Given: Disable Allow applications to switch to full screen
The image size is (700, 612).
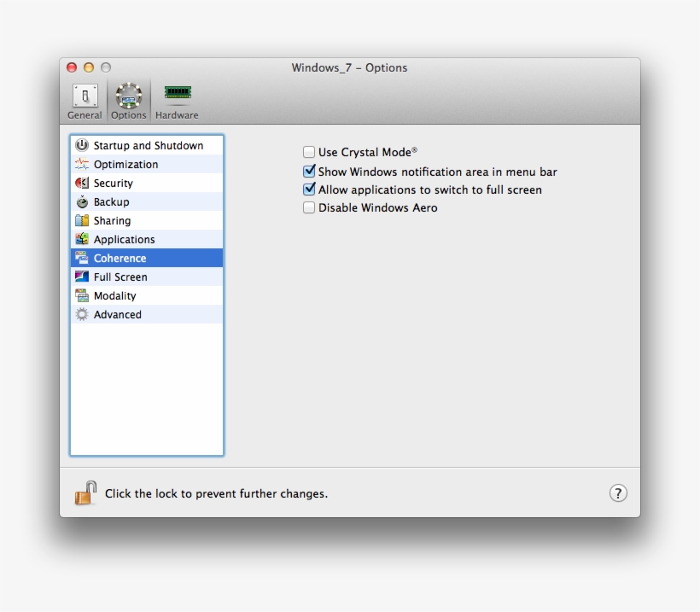Looking at the screenshot, I should coord(309,189).
